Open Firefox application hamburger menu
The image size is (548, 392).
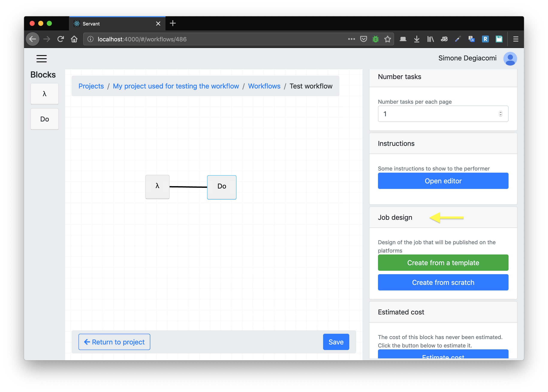point(516,39)
